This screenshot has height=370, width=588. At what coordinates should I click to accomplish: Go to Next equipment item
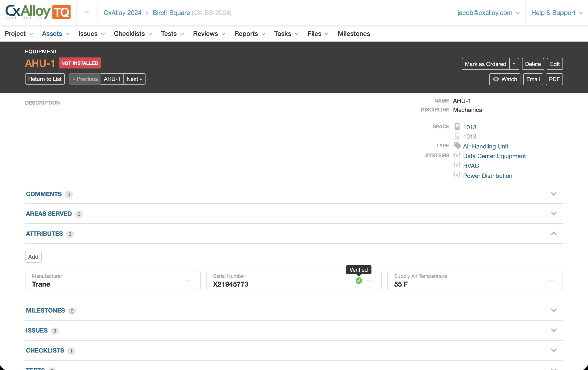point(134,79)
